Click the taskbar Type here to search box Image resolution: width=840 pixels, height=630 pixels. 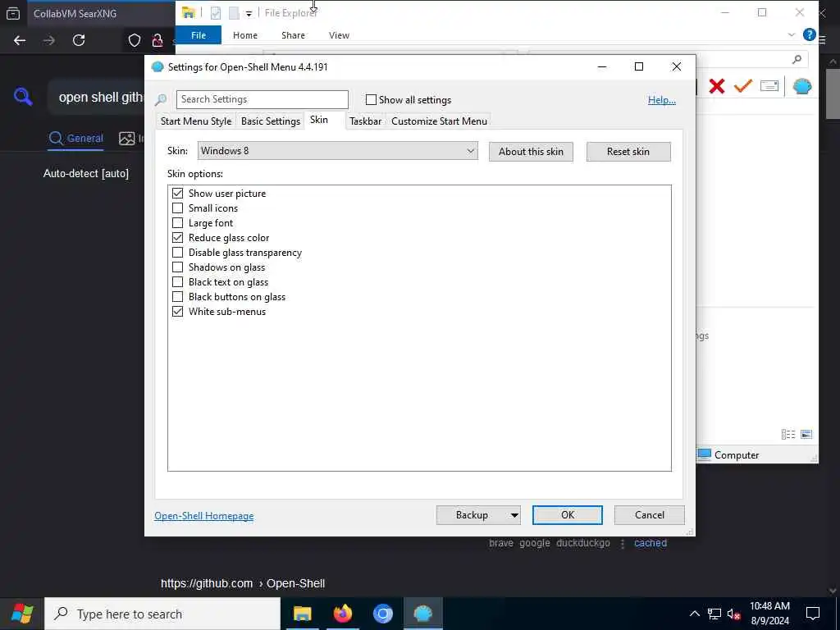pyautogui.click(x=162, y=614)
